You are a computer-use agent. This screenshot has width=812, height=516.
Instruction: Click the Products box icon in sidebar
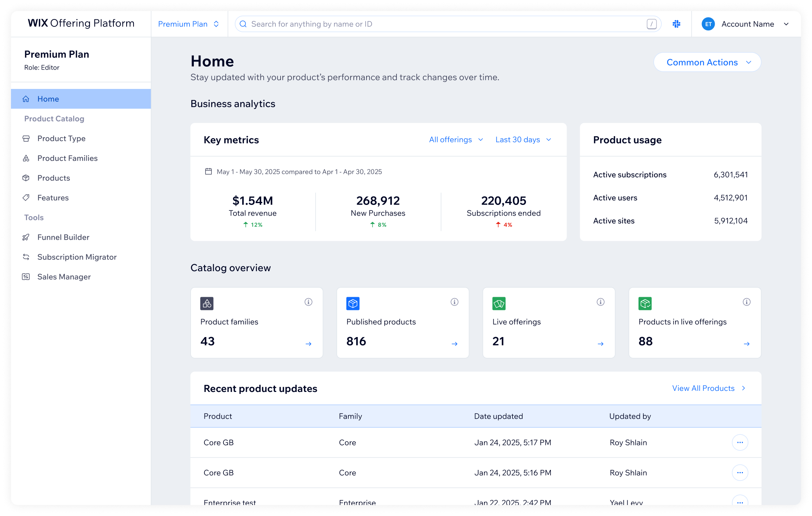(26, 178)
